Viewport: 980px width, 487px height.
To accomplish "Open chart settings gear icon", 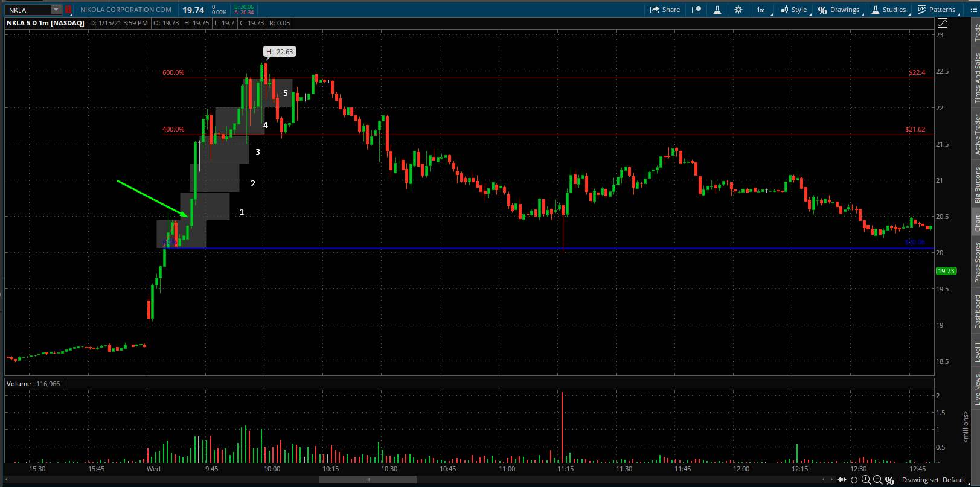I will pyautogui.click(x=738, y=10).
